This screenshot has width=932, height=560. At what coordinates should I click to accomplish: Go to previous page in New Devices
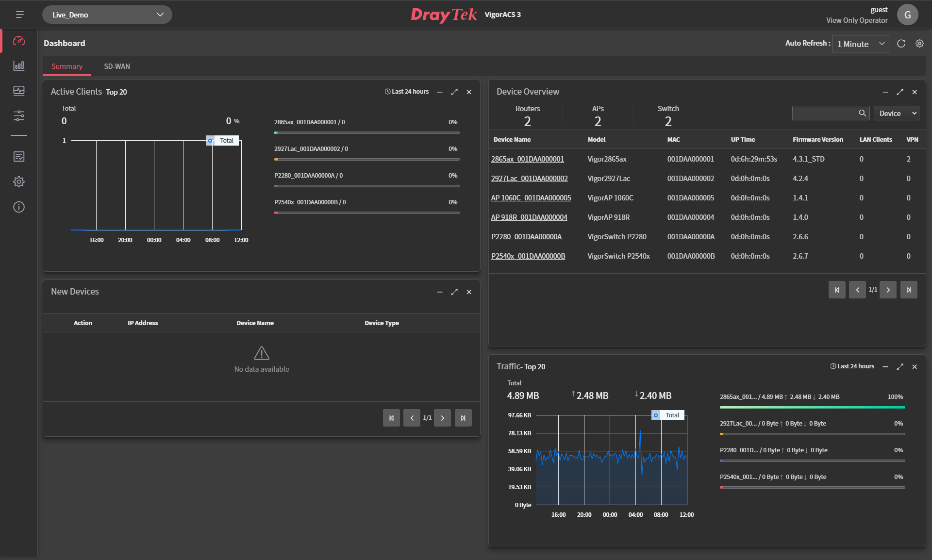(x=412, y=418)
